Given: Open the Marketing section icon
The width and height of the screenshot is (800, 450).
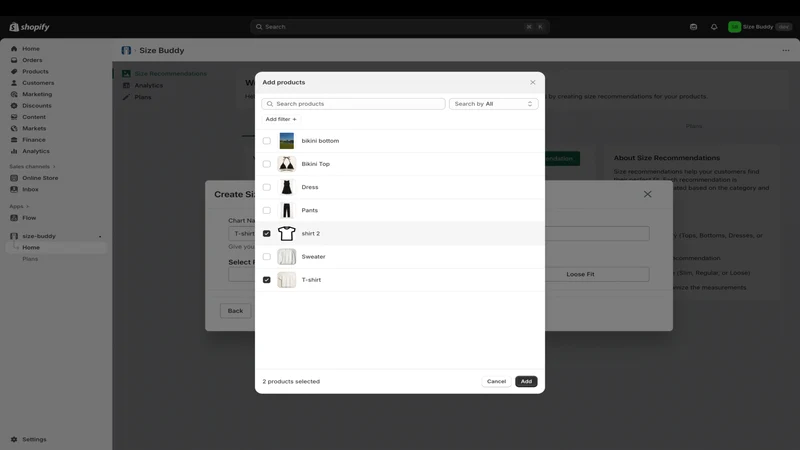Looking at the screenshot, I should [14, 94].
